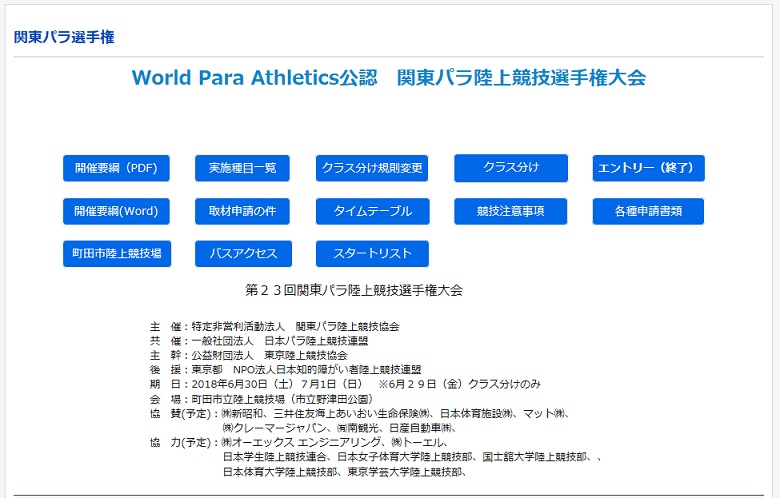Open the 開催要綱（PDF） button
Viewport: 780px width, 498px height.
coord(116,168)
